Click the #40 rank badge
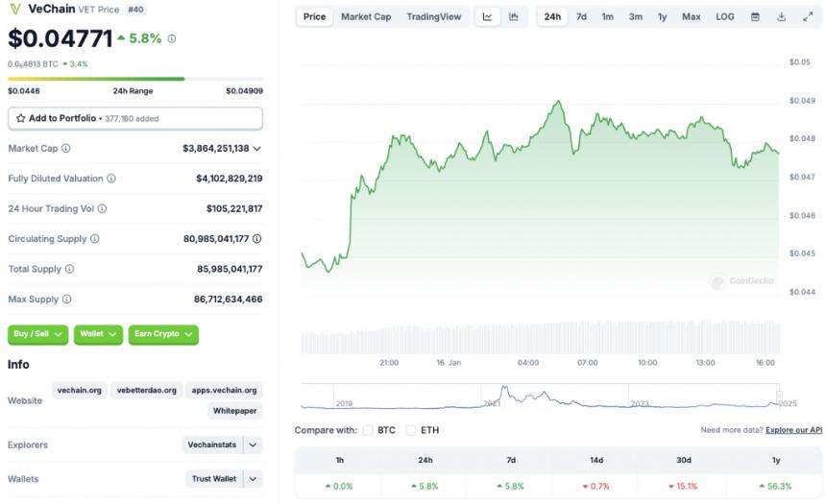 [x=136, y=10]
